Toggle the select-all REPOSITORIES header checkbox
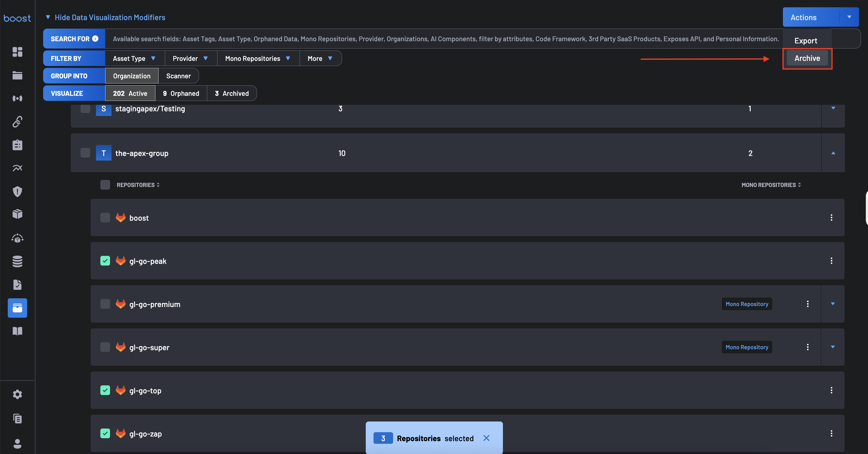This screenshot has height=454, width=868. pos(105,185)
